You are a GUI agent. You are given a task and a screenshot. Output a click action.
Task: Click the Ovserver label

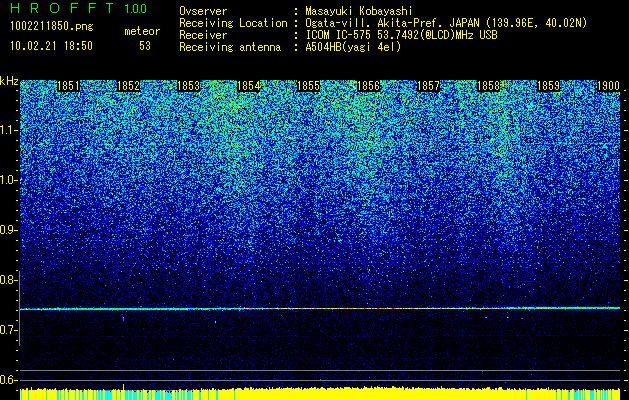pos(203,11)
